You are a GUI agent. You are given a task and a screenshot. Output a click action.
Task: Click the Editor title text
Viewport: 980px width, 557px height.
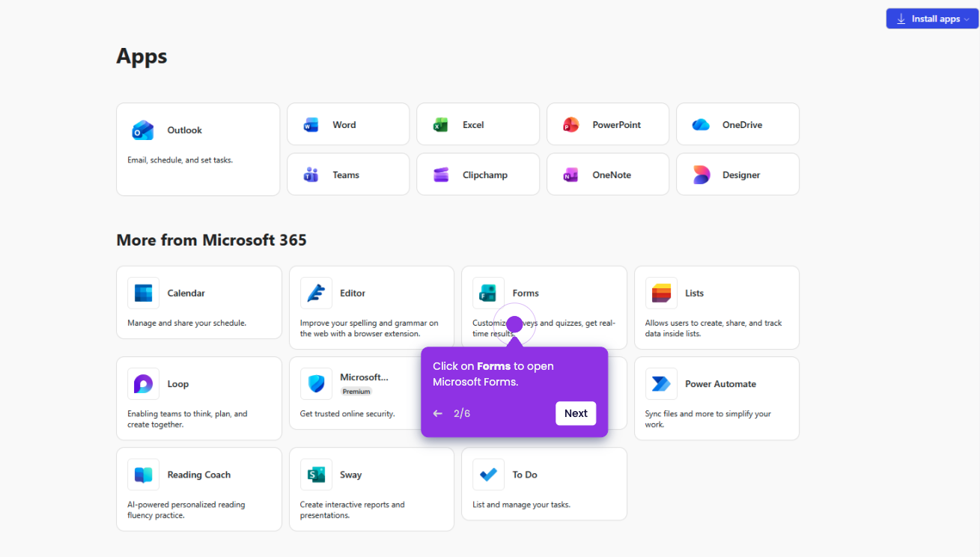coord(353,293)
